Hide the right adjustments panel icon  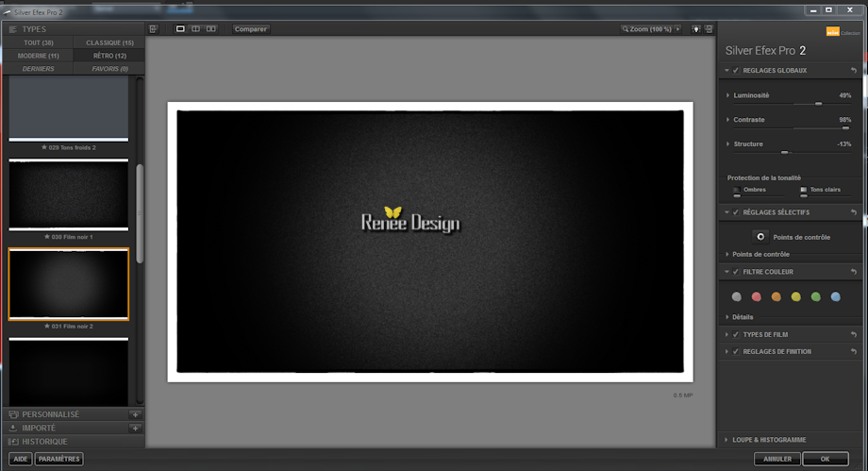tap(709, 29)
